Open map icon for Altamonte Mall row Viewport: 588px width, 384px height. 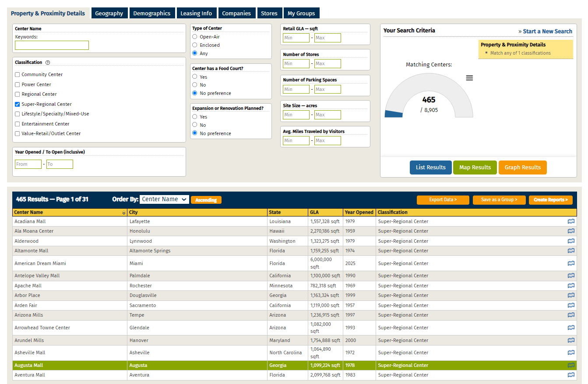click(x=571, y=251)
